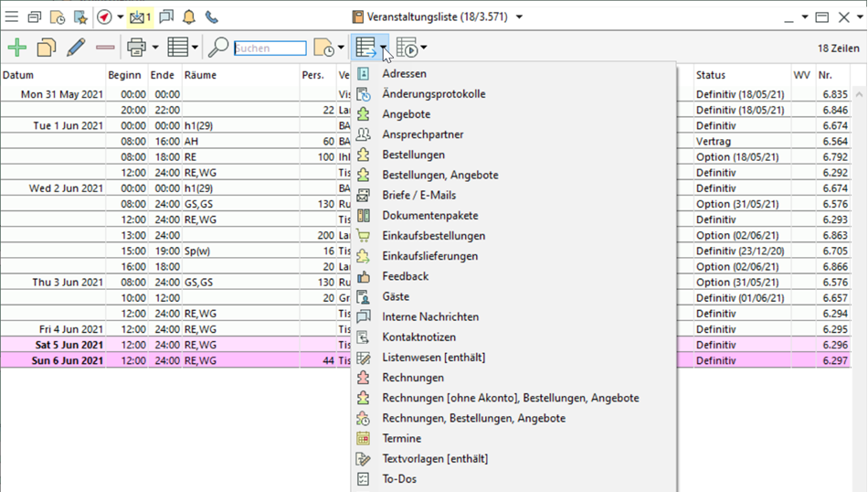Open the Veranstaltungsliste title dropdown arrow
The height and width of the screenshot is (492, 868).
pos(520,16)
